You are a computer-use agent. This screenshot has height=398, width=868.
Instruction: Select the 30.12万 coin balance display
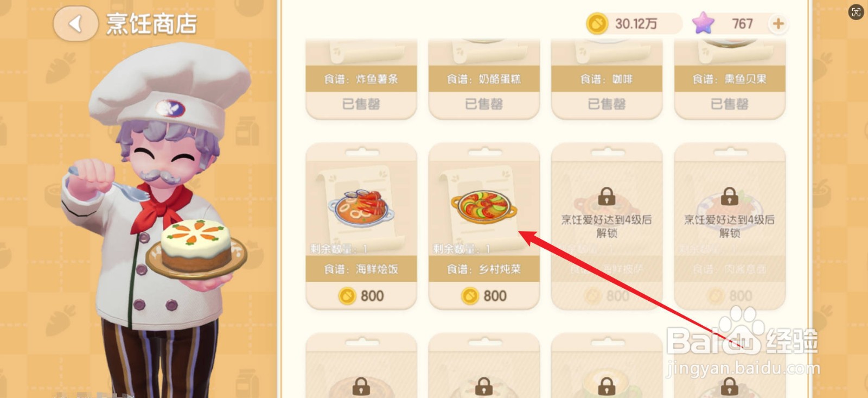pyautogui.click(x=635, y=24)
